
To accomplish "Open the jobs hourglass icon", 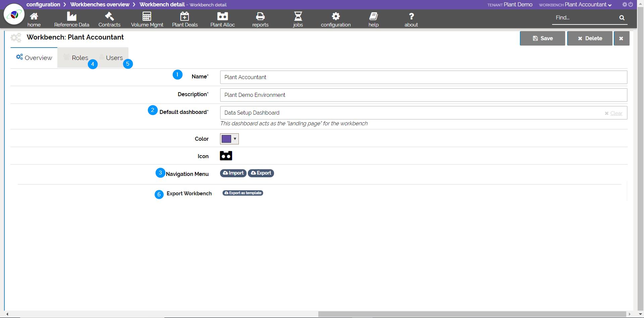I will (298, 16).
